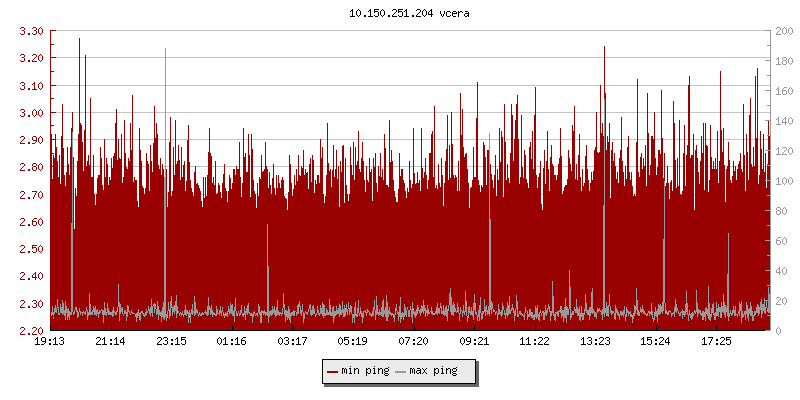
Task: Select the "min ping" legend label
Action: click(365, 371)
